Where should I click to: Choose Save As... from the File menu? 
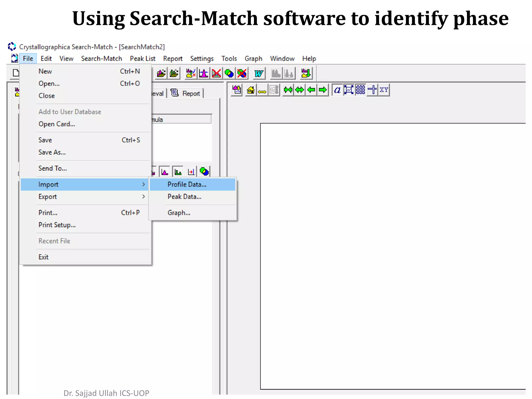[85, 152]
